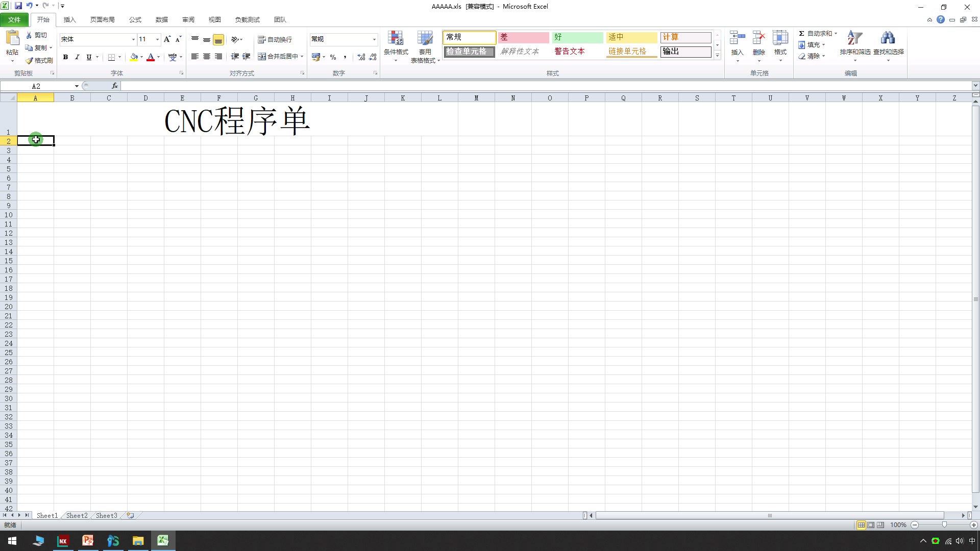Toggle bottom align button

coord(218,39)
